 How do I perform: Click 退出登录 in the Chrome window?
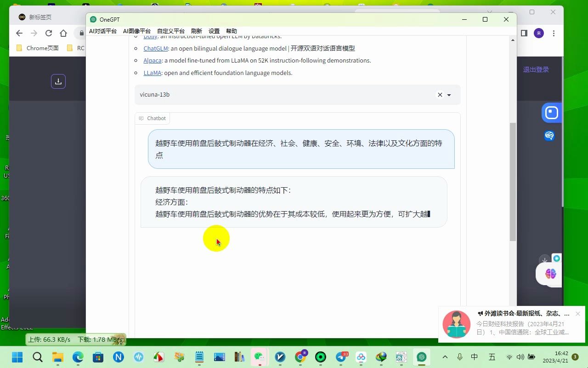point(536,69)
